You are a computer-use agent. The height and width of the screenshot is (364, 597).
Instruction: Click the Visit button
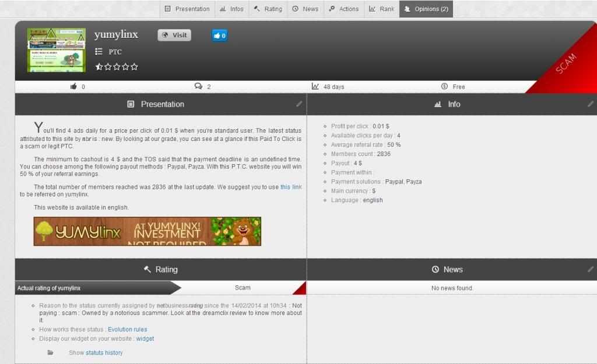(174, 35)
